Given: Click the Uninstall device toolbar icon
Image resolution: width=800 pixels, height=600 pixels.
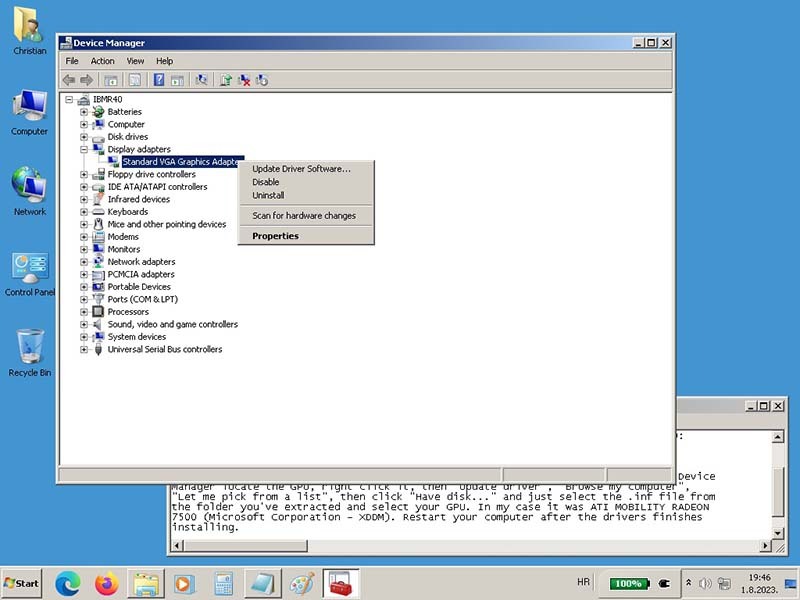Looking at the screenshot, I should tap(244, 80).
